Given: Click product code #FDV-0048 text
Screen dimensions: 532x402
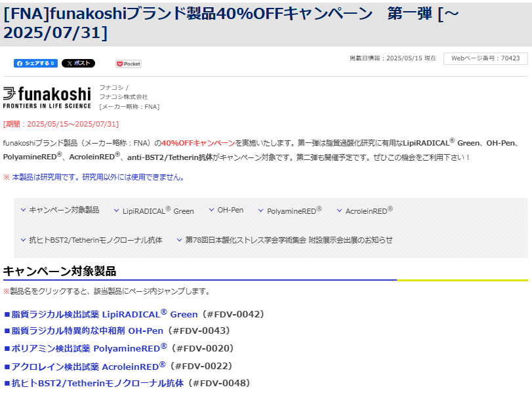Looking at the screenshot, I should (219, 383).
